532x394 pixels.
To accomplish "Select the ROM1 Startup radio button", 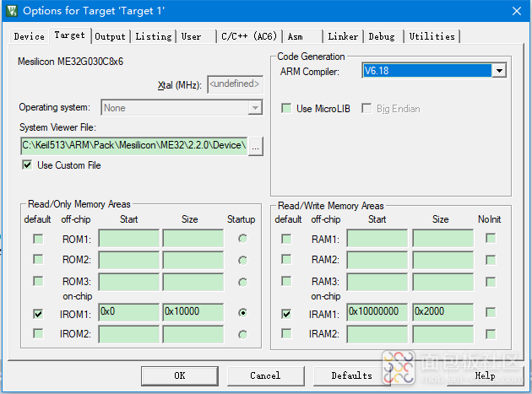I will [242, 239].
